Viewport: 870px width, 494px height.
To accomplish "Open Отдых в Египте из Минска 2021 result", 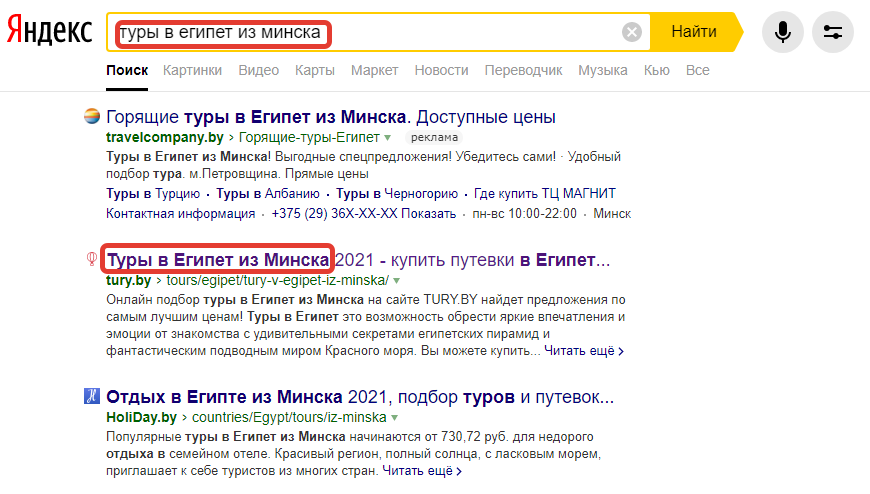I will [360, 397].
